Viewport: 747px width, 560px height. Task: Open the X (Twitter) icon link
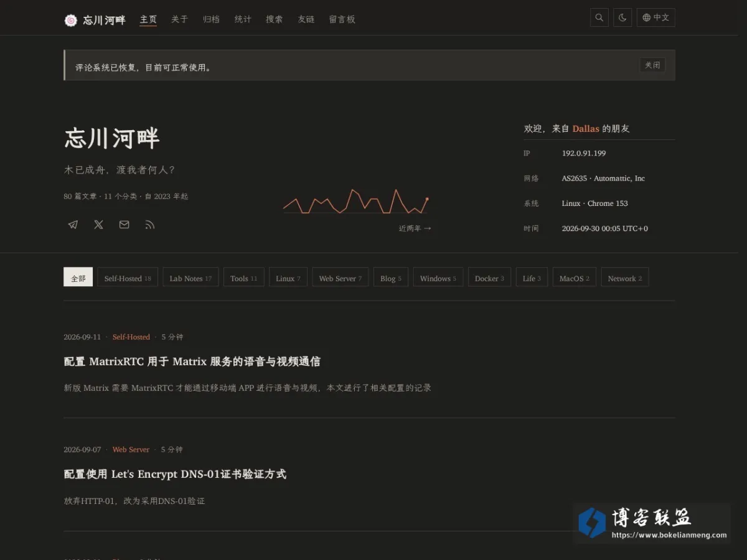tap(98, 225)
